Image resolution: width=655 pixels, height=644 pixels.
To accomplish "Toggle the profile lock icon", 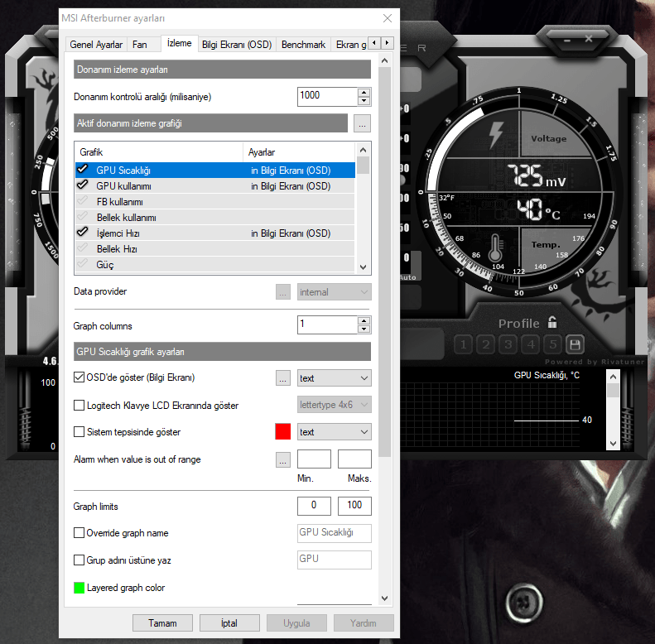I will [552, 322].
